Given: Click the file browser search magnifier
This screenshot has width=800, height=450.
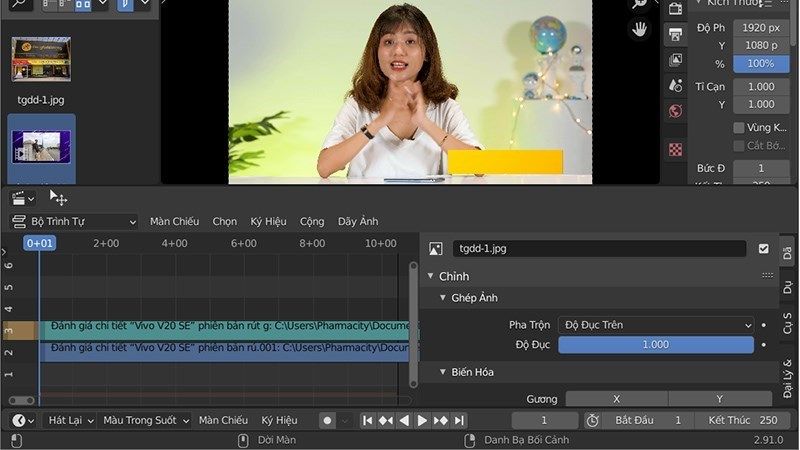Looking at the screenshot, I should click(19, 4).
